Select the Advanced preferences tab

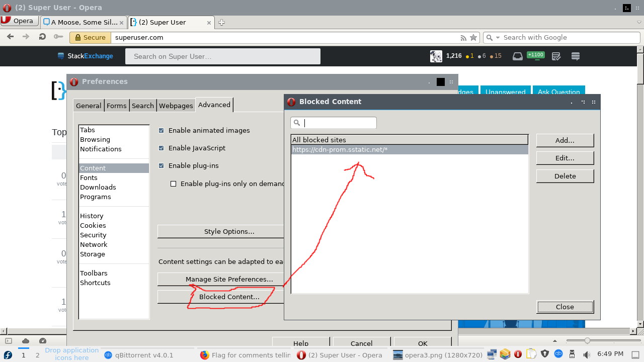click(x=214, y=105)
